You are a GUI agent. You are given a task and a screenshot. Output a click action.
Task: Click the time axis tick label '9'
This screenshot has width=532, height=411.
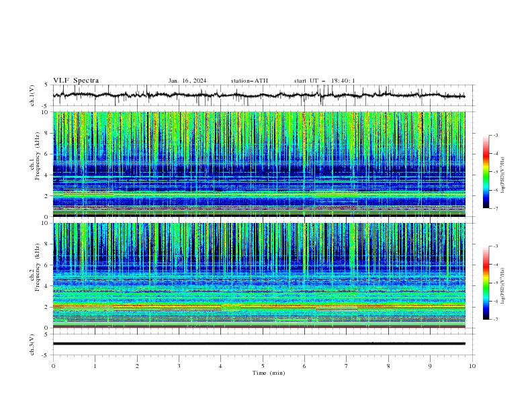click(x=430, y=366)
